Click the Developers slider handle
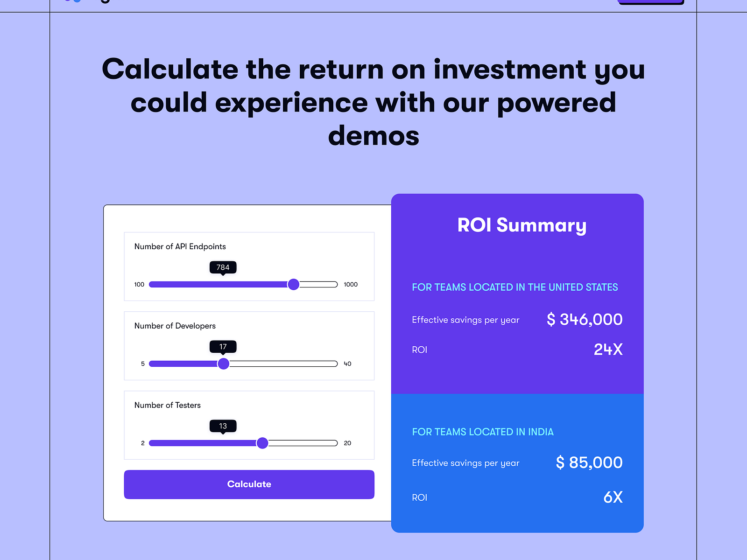Viewport: 747px width, 560px height. coord(224,364)
